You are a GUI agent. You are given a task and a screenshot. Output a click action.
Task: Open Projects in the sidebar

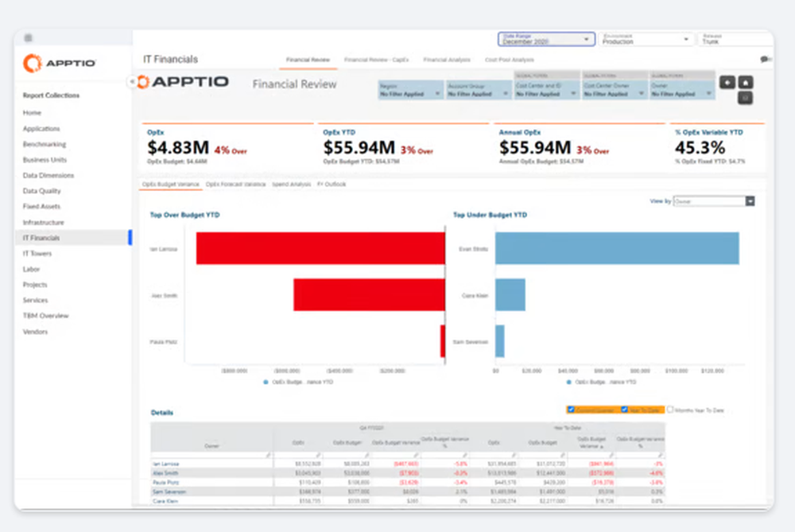click(x=35, y=285)
